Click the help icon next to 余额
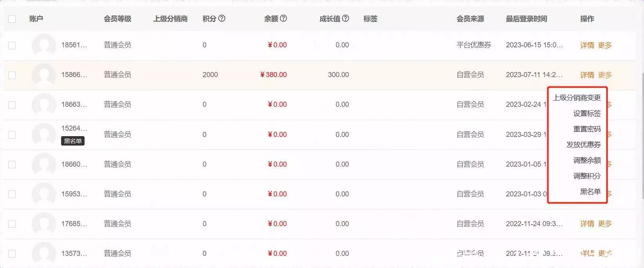 (283, 18)
